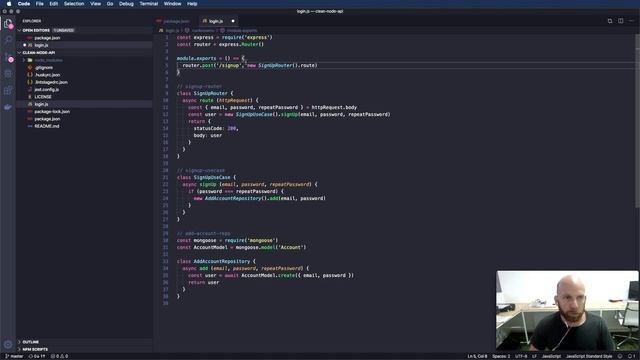The image size is (640, 360).
Task: Click the login.js breadcrumb item
Action: click(x=169, y=31)
